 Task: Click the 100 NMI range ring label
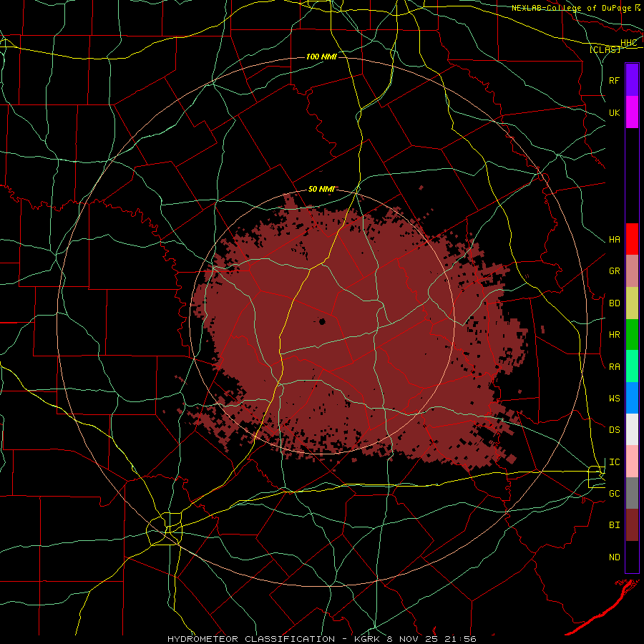click(321, 57)
